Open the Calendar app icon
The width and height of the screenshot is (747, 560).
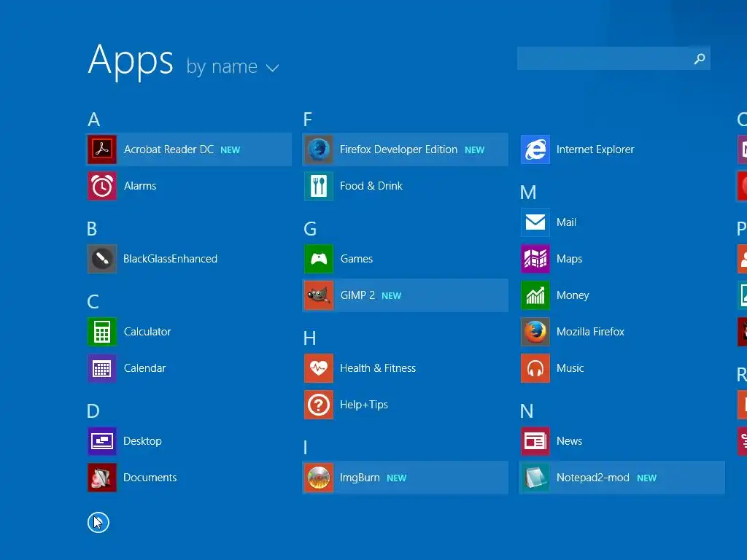coord(102,368)
